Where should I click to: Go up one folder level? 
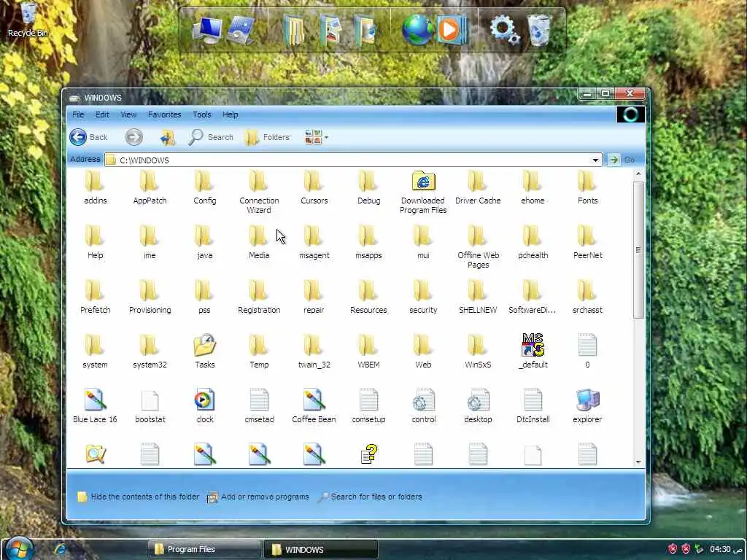coord(167,137)
